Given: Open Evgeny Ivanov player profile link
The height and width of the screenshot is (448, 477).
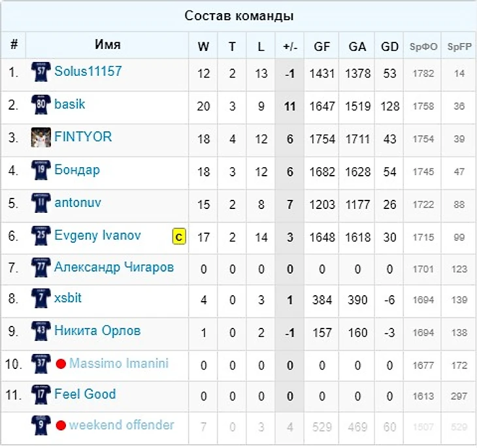Looking at the screenshot, I should click(x=97, y=235).
